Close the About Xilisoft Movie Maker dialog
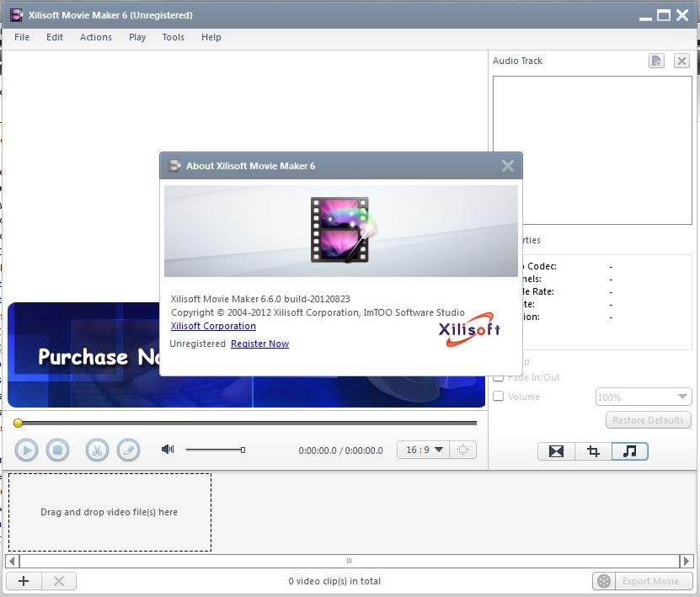The image size is (700, 597). pyautogui.click(x=507, y=166)
